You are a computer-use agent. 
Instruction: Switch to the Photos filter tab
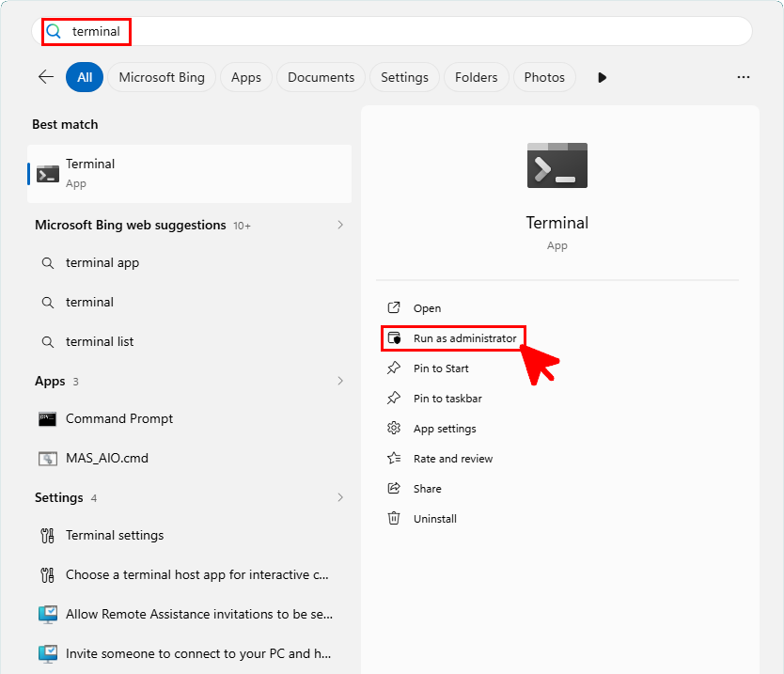point(544,77)
